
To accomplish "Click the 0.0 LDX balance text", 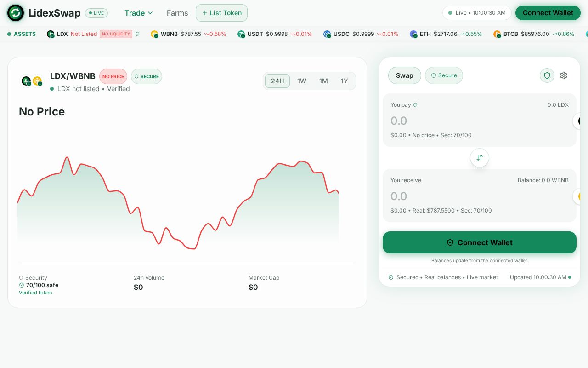I will pos(558,105).
